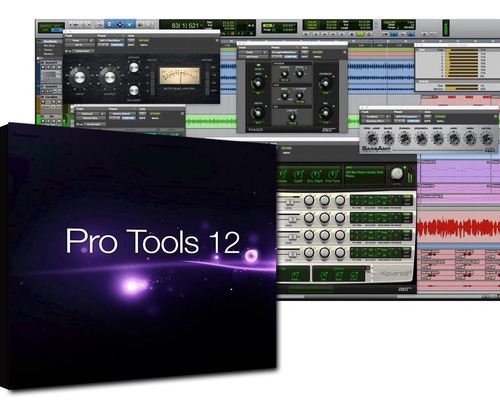Click the Phaser Rate knob
This screenshot has height=416, width=500.
[x=258, y=83]
